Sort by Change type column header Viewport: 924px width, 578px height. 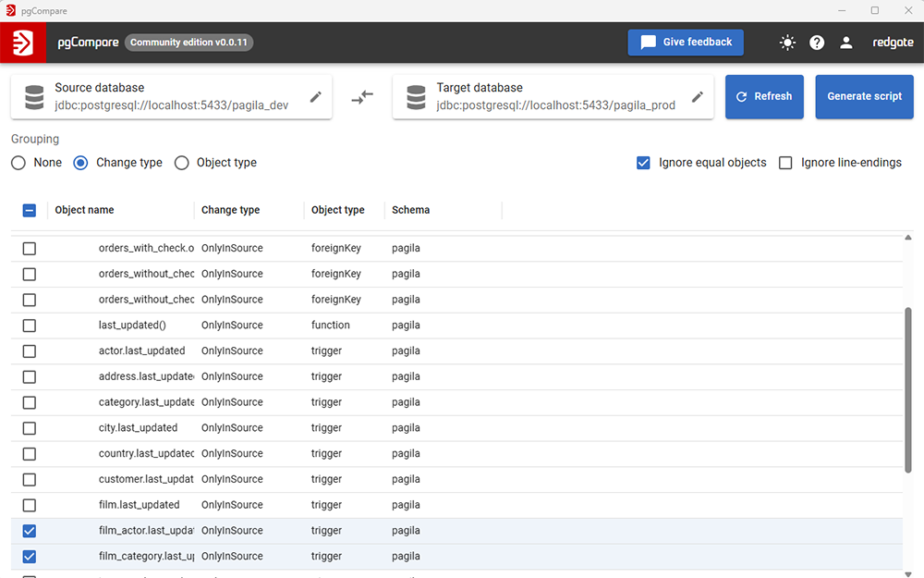click(231, 210)
